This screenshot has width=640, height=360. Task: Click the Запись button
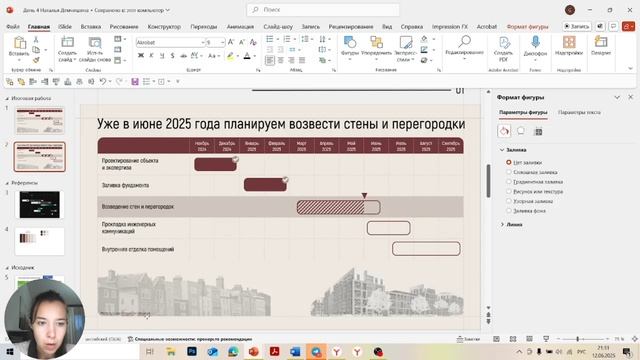pos(577,26)
